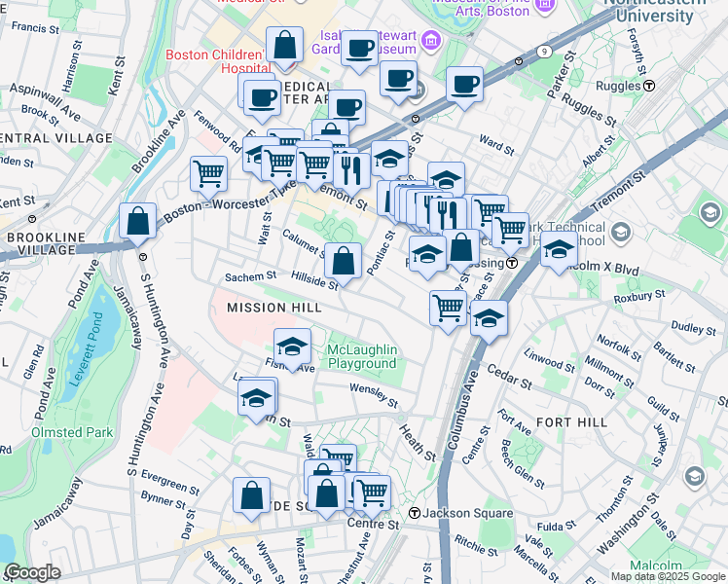
Task: Click the Museum of Fine Arts museum icon
Action: click(545, 5)
